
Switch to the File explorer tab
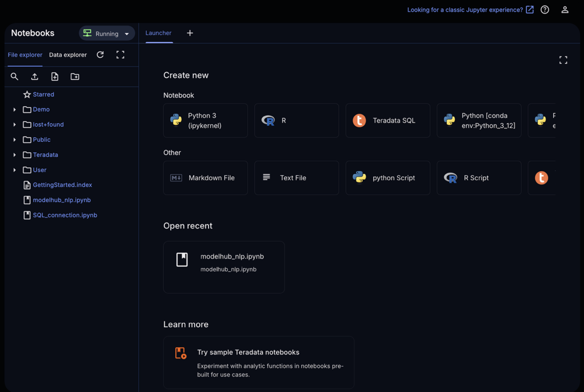click(x=25, y=55)
